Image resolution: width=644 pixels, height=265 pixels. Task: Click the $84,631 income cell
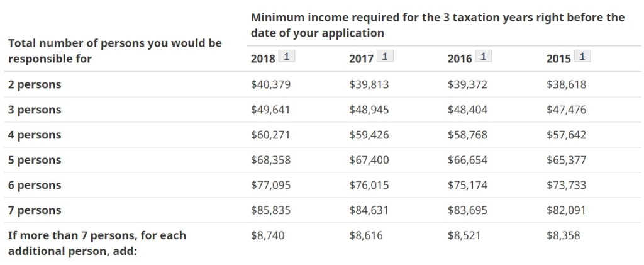coord(369,210)
